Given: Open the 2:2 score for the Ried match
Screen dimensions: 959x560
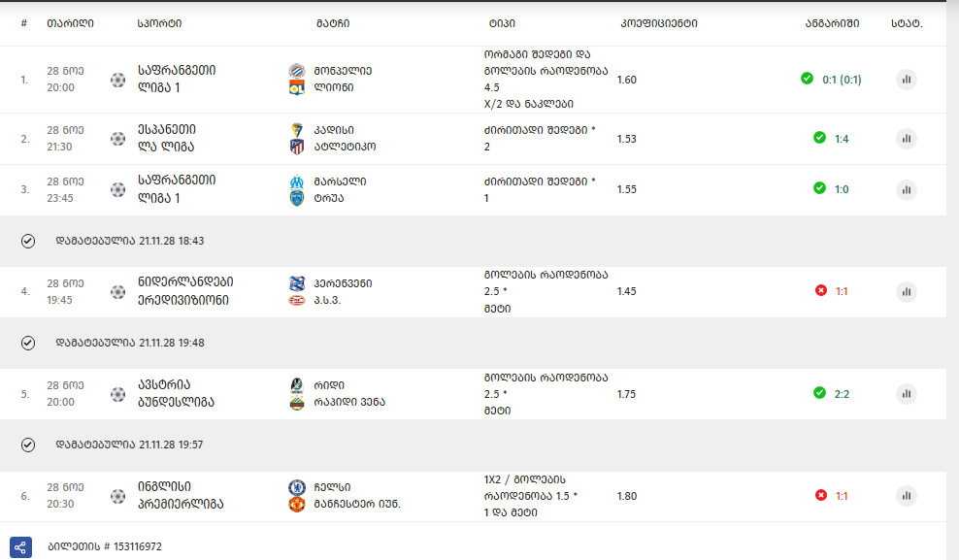Looking at the screenshot, I should click(x=842, y=394).
